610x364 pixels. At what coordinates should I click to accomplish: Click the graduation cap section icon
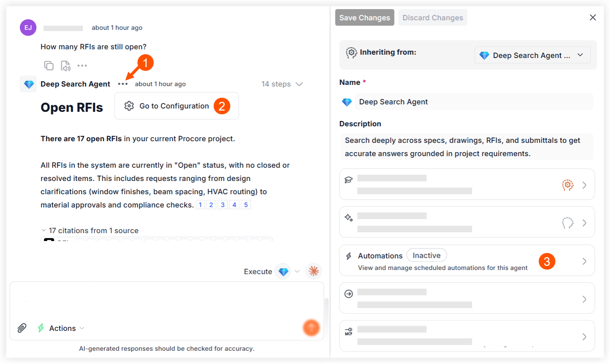tap(349, 180)
